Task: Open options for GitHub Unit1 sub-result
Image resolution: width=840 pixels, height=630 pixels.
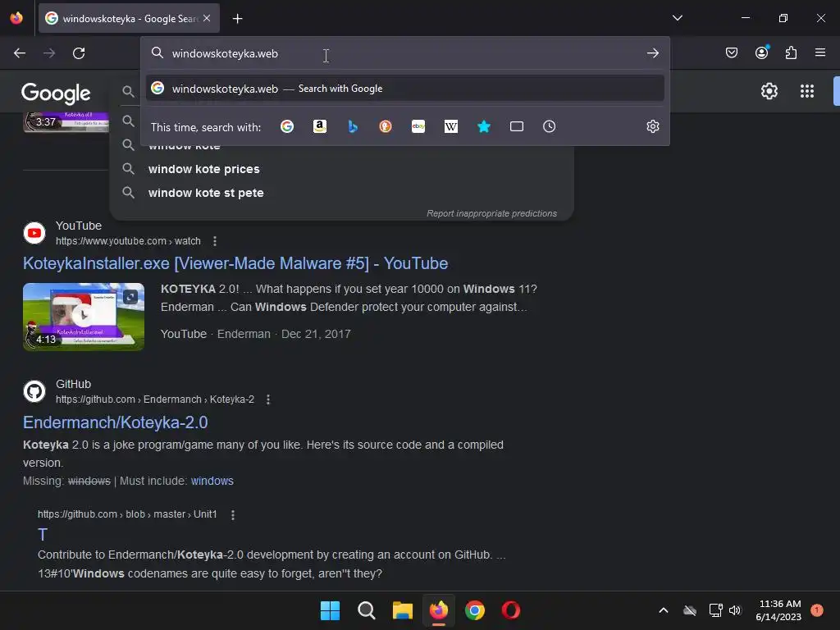Action: point(232,515)
